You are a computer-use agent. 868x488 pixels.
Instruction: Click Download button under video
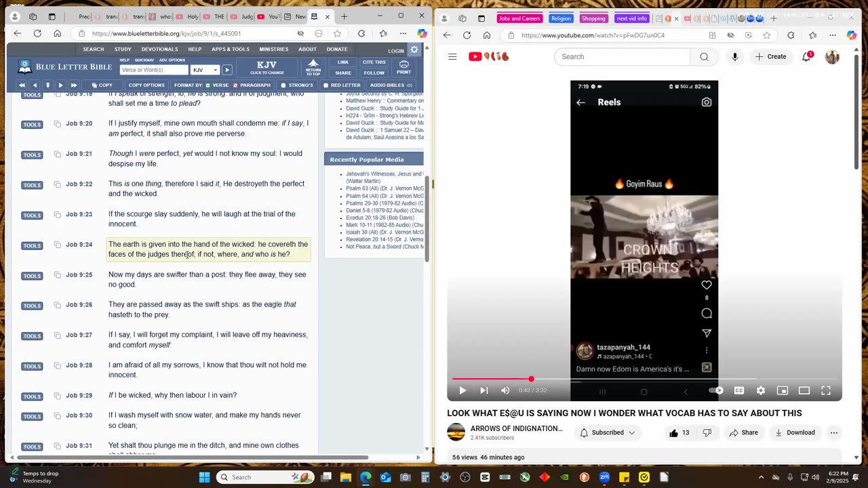795,432
